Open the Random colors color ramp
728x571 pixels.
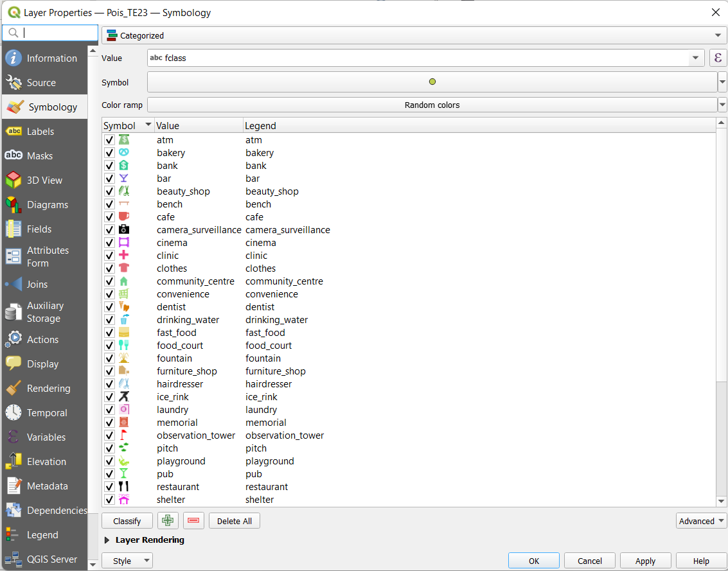[x=432, y=105]
